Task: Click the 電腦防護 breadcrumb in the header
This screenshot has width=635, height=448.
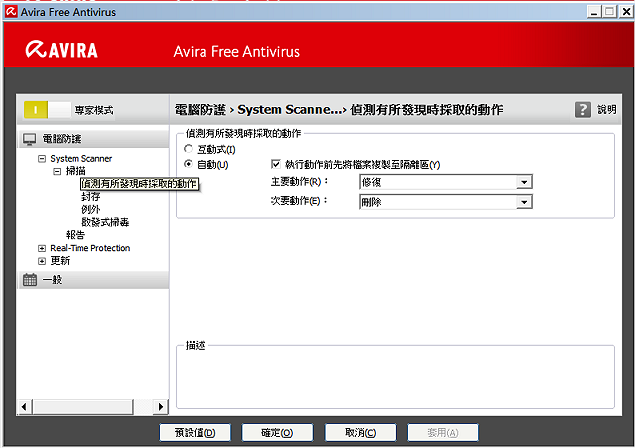Action: coord(200,110)
